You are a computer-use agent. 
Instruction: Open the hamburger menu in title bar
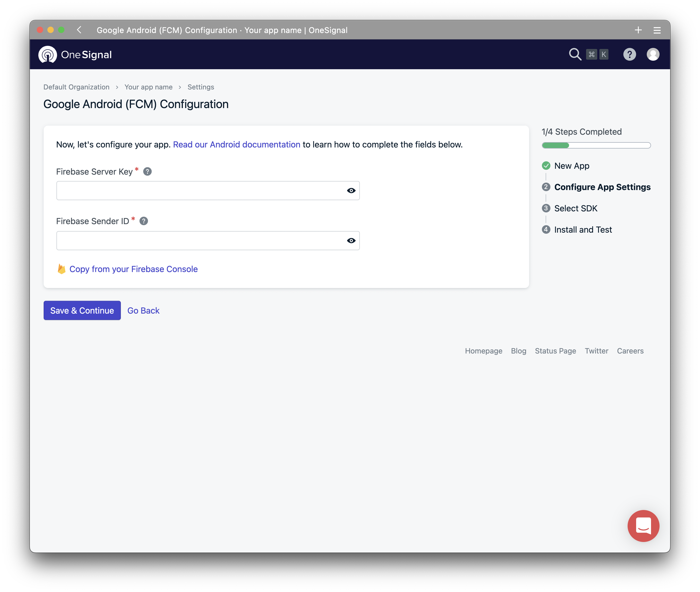[x=657, y=31]
